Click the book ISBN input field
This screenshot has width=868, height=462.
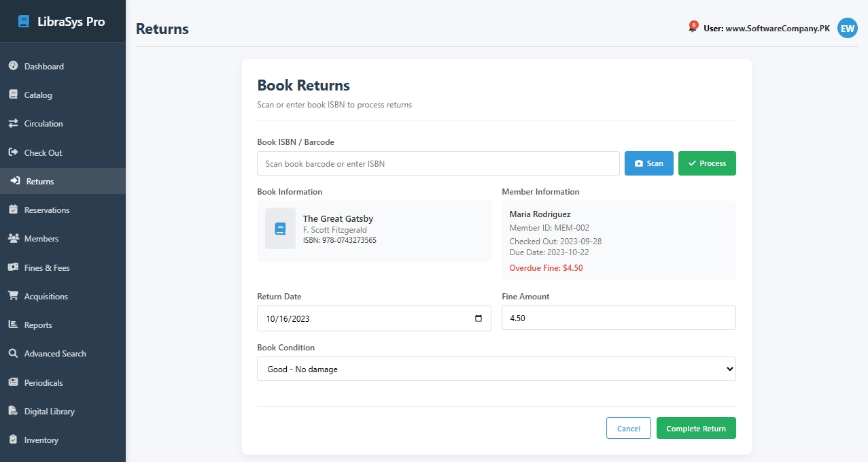[x=438, y=163]
